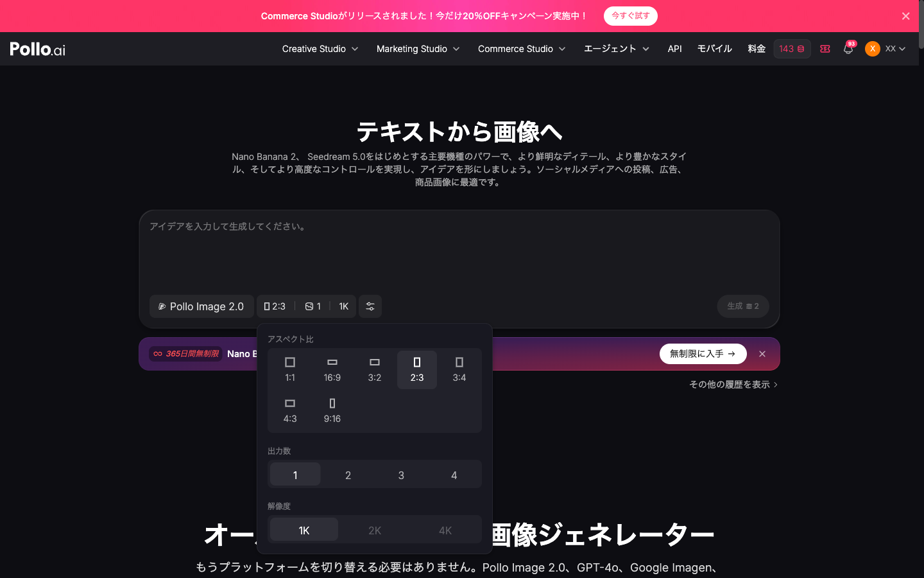The image size is (924, 578).
Task: Expand the Marketing Studio menu
Action: (418, 49)
